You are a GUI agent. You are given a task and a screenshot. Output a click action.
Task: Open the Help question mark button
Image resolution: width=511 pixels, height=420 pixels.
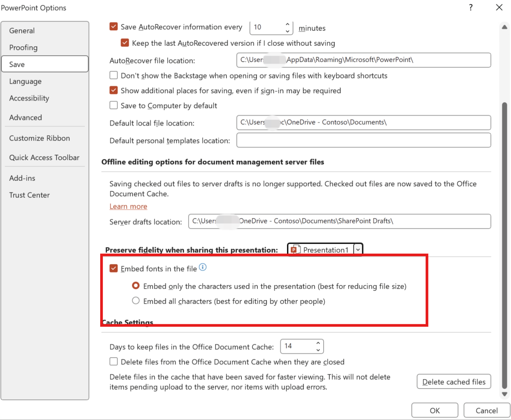(471, 7)
